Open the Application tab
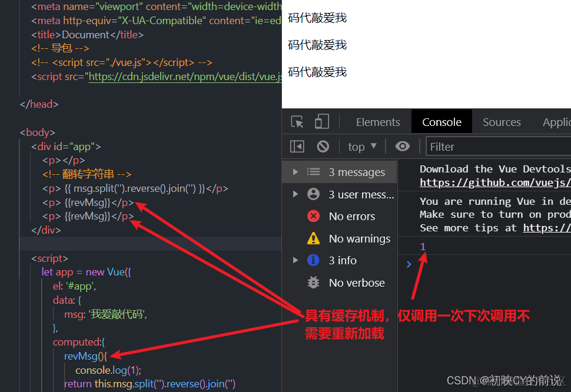 [556, 122]
